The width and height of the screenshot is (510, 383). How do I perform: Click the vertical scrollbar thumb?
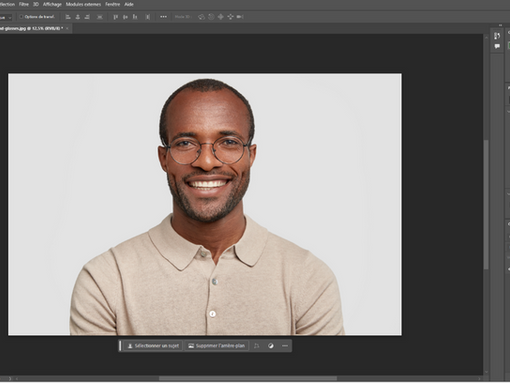tap(486, 204)
